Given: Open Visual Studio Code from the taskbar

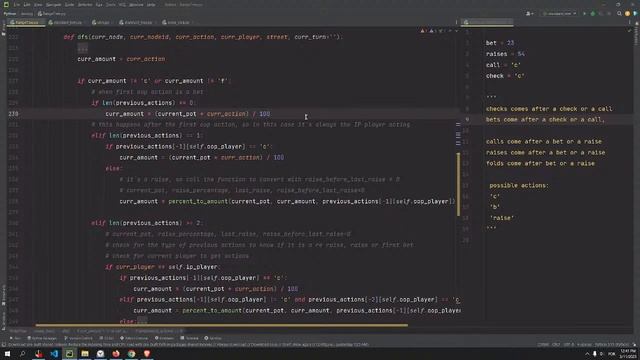Looking at the screenshot, I should click(x=54, y=354).
